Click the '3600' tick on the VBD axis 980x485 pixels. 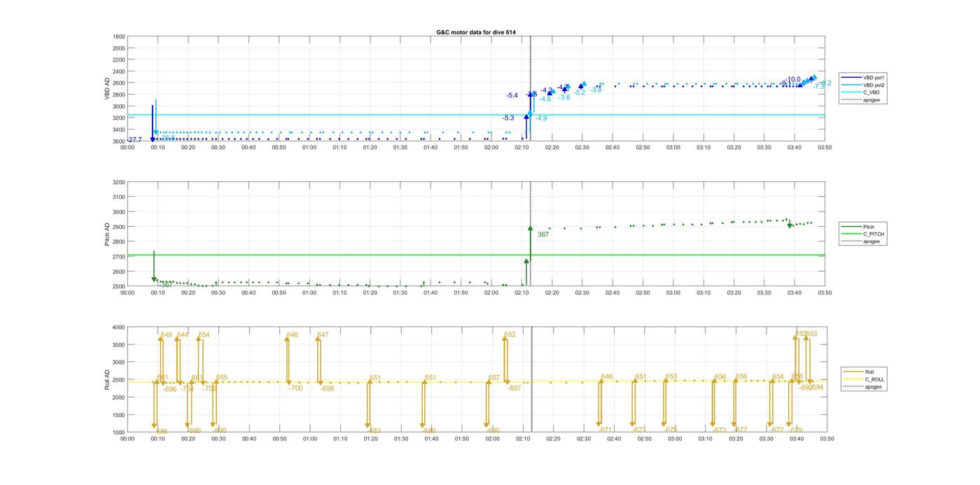119,141
